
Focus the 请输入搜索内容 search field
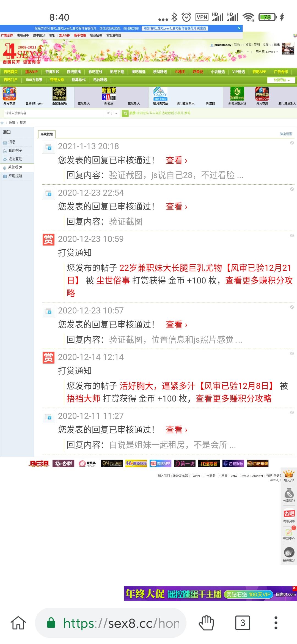coord(54,113)
